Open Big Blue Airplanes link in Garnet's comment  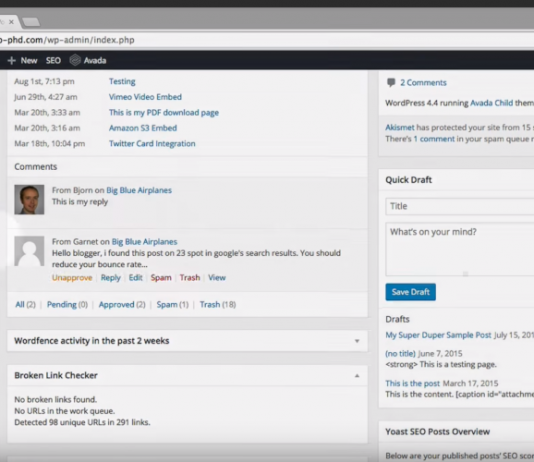[144, 242]
